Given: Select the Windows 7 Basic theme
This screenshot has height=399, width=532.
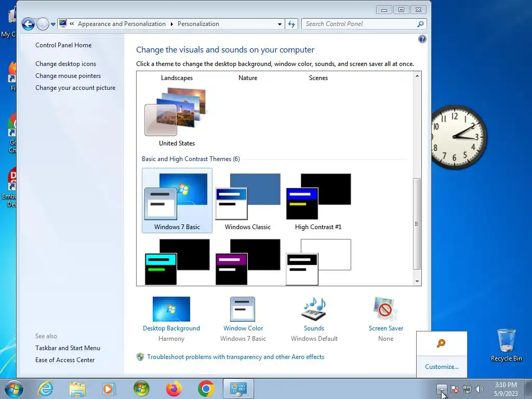Looking at the screenshot, I should 177,201.
